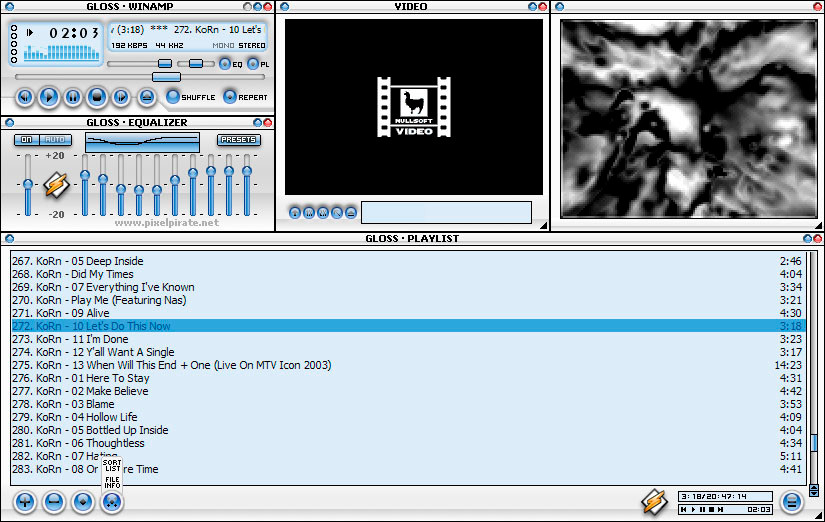This screenshot has width=825, height=522.
Task: Toggle equalizer AUTO button
Action: [55, 139]
